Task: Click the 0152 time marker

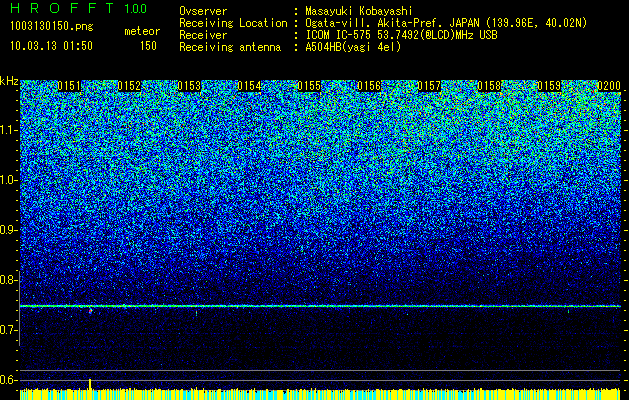Action: point(129,86)
